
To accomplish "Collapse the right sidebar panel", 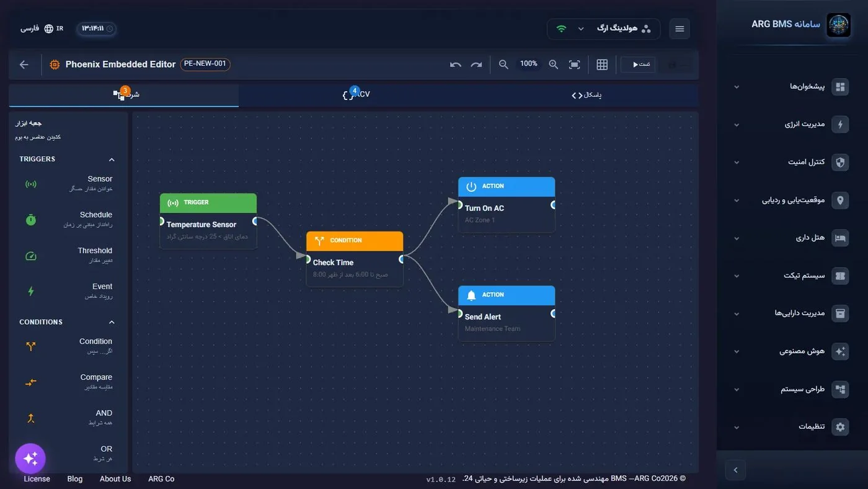I will pyautogui.click(x=735, y=470).
